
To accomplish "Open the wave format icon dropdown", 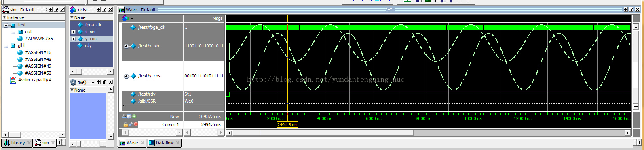I will click(x=127, y=18).
